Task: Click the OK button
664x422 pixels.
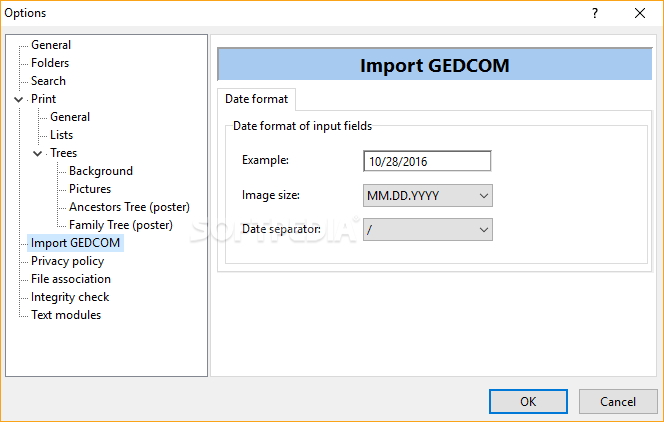Action: click(528, 401)
